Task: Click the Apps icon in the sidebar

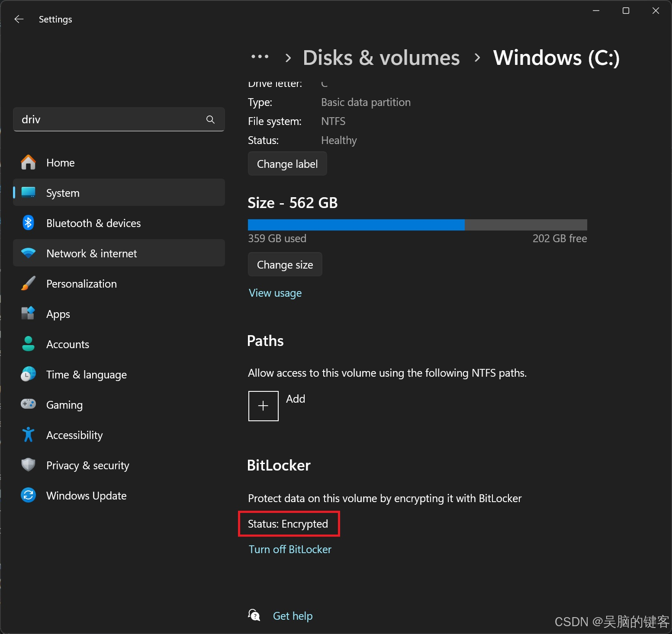Action: click(x=29, y=313)
